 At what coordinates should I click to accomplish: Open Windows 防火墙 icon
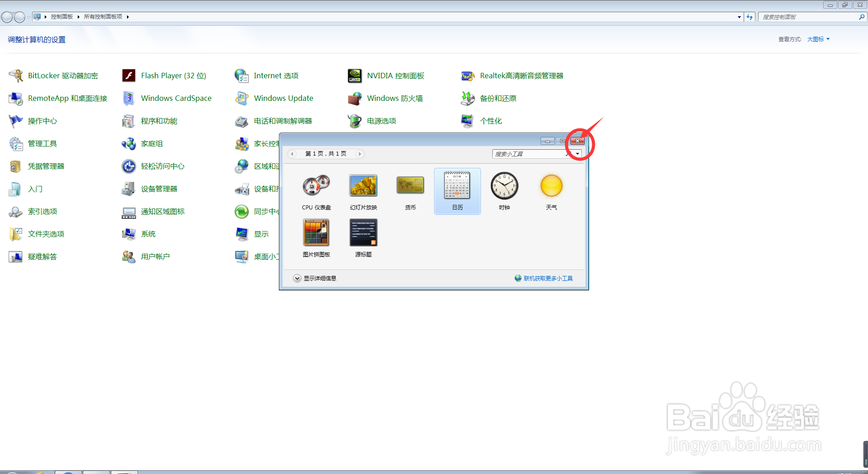coord(355,98)
